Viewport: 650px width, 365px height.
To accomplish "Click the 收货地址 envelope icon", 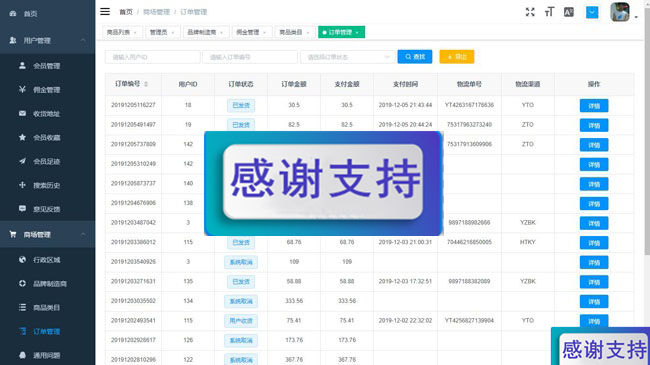I will [x=22, y=113].
